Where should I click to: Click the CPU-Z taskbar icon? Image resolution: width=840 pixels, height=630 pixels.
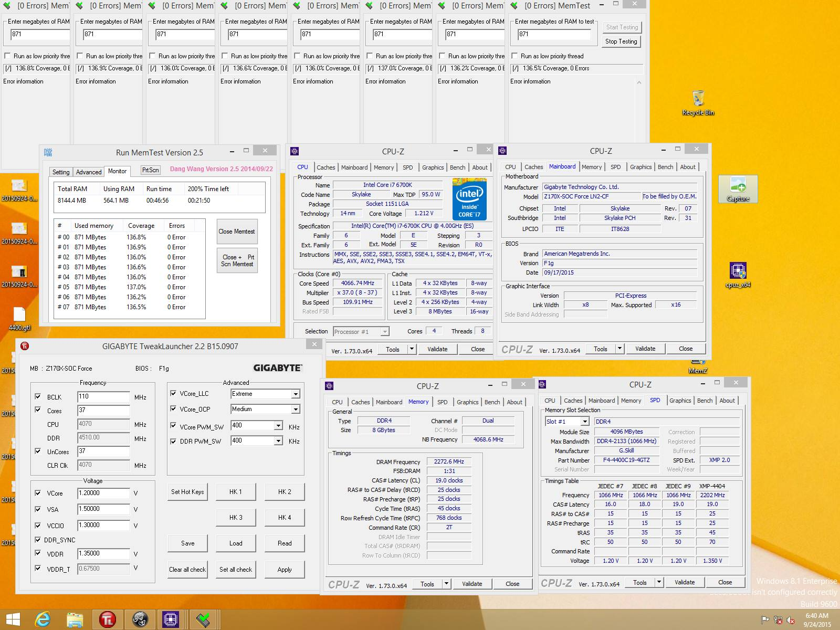pyautogui.click(x=171, y=619)
